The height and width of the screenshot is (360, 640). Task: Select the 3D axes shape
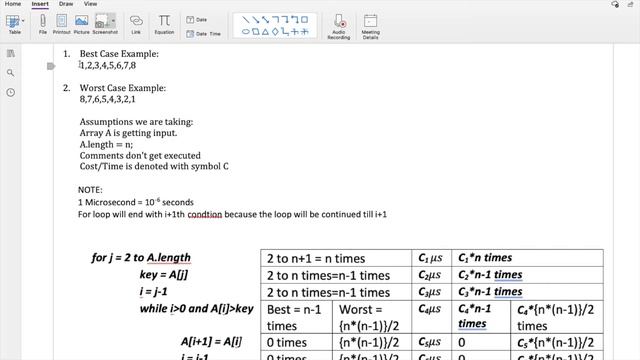pos(304,31)
